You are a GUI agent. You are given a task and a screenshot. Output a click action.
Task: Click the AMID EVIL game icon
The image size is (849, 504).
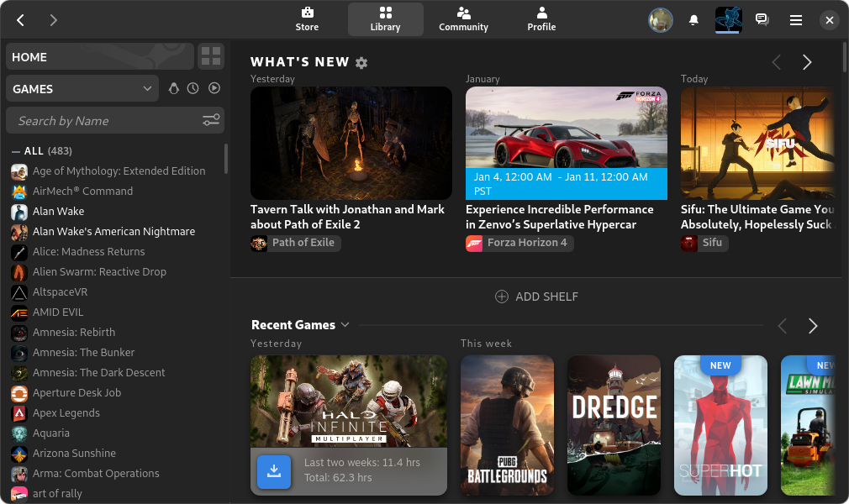pyautogui.click(x=19, y=312)
